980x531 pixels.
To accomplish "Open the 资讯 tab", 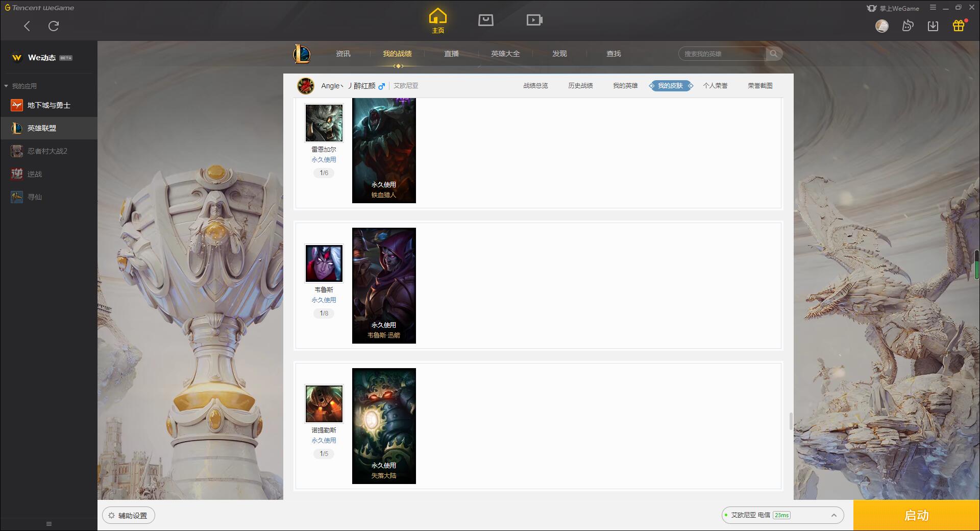I will (343, 54).
